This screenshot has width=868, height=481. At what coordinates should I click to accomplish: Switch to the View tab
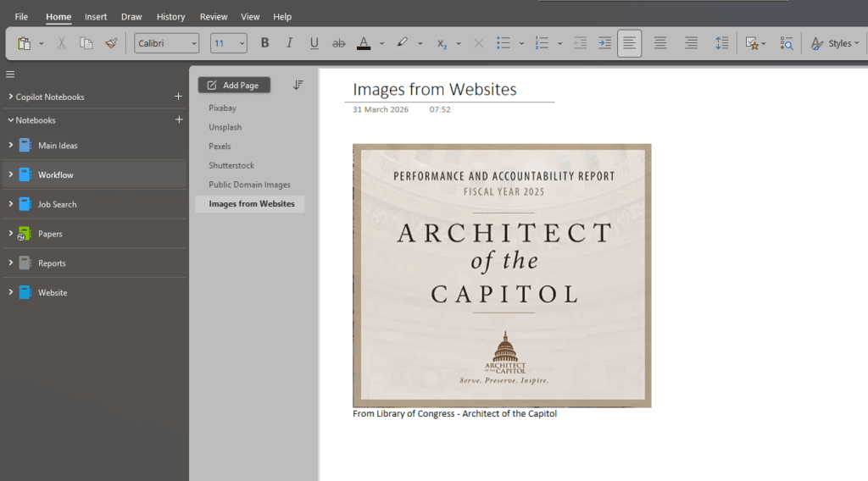[x=250, y=17]
